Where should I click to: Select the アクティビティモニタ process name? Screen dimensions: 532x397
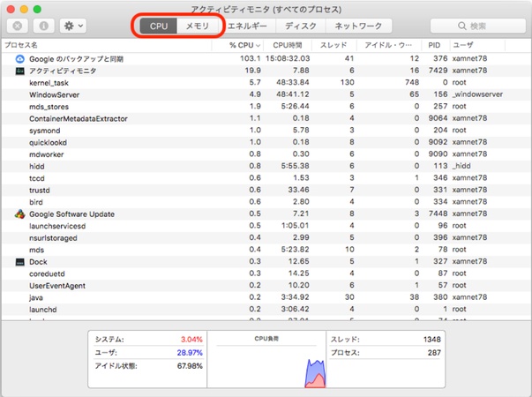pyautogui.click(x=63, y=71)
